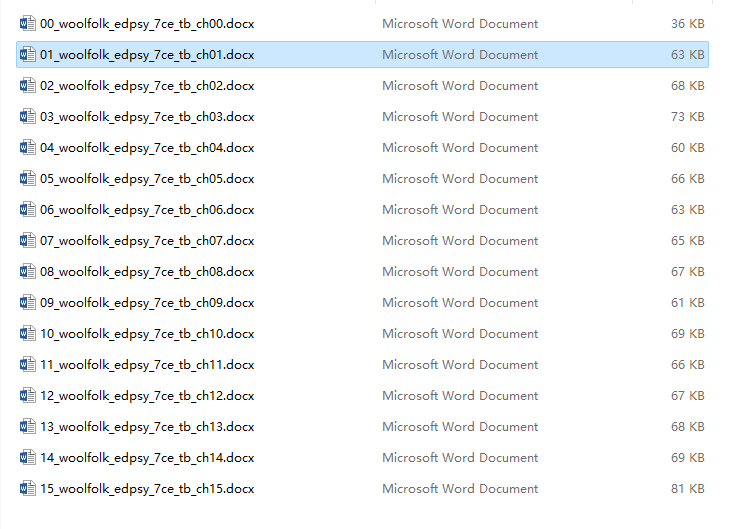Click the 61 KB size value
This screenshot has height=529, width=756.
(x=688, y=302)
